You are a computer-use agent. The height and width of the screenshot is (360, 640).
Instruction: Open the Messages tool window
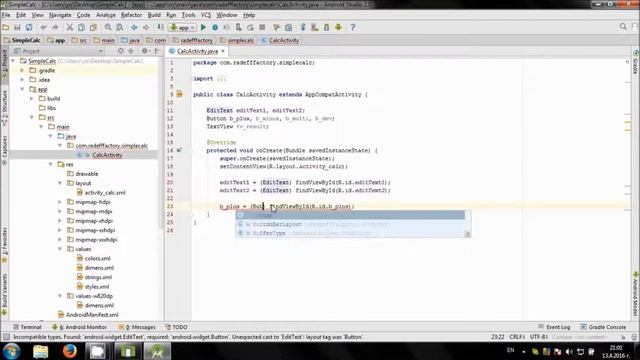(x=137, y=327)
